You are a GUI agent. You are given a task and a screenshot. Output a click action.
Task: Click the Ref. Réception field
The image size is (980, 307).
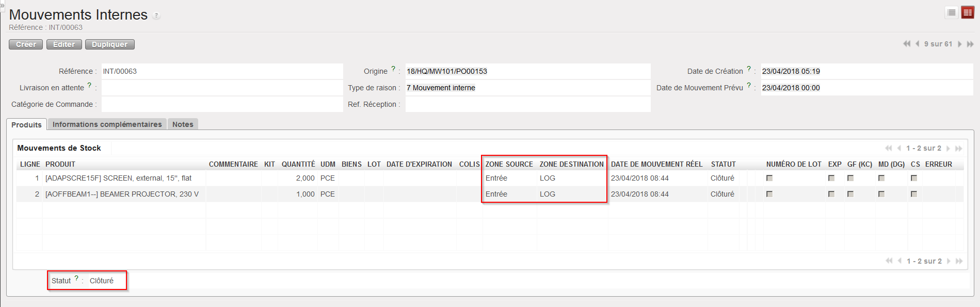[x=527, y=104]
